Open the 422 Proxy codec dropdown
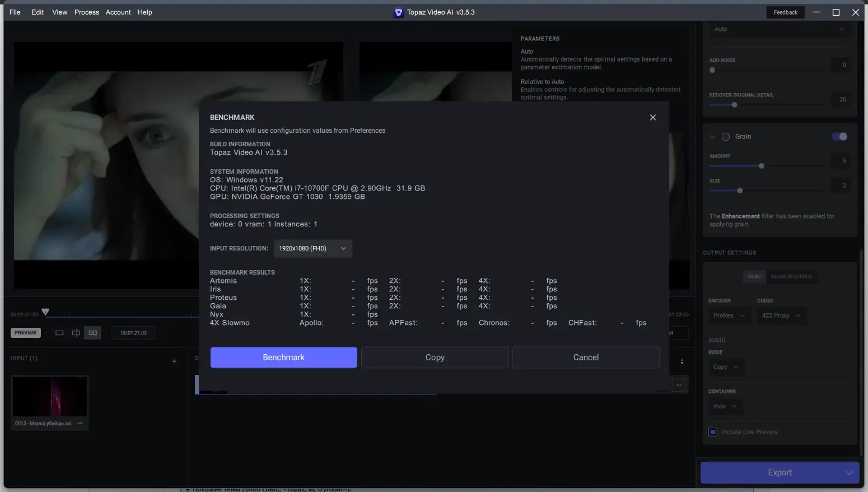868x492 pixels. (x=782, y=315)
